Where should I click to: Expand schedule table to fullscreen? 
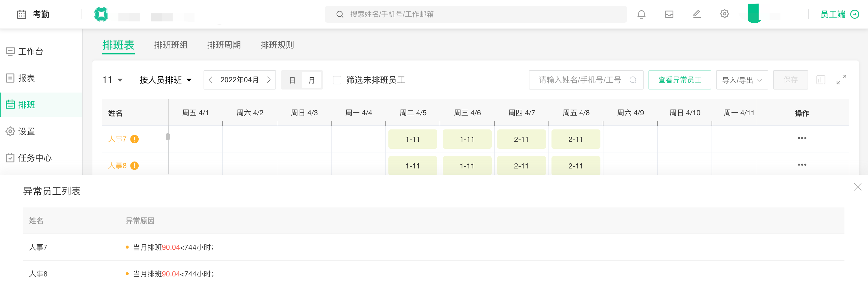pos(841,80)
